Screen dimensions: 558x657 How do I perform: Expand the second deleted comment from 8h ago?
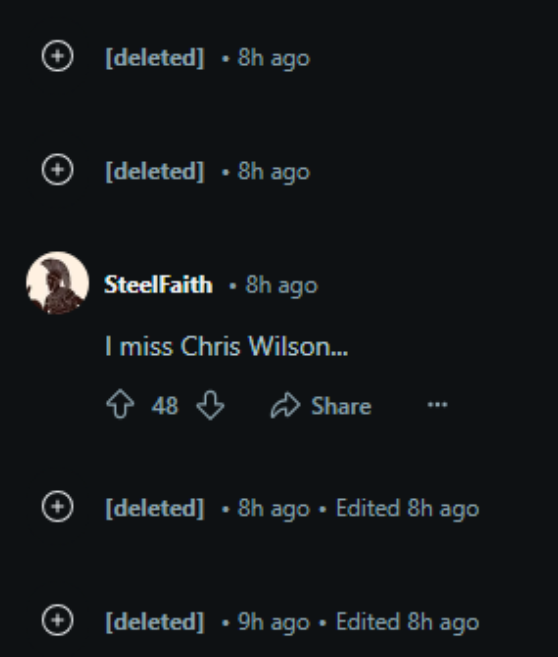click(x=57, y=169)
